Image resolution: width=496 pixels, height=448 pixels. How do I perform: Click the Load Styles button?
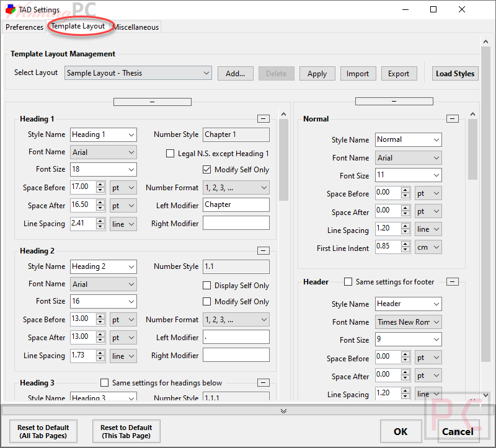point(455,74)
